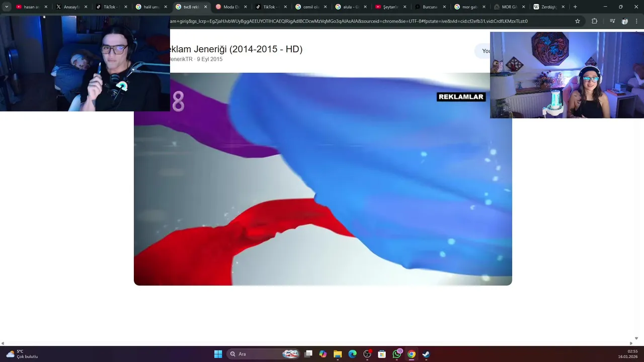Close the 'cemil ola' tab
This screenshot has height=362, width=644.
tap(325, 7)
